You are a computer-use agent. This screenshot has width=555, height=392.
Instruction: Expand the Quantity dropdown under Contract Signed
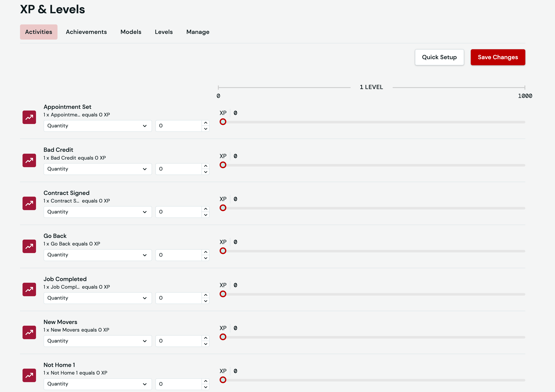point(97,212)
